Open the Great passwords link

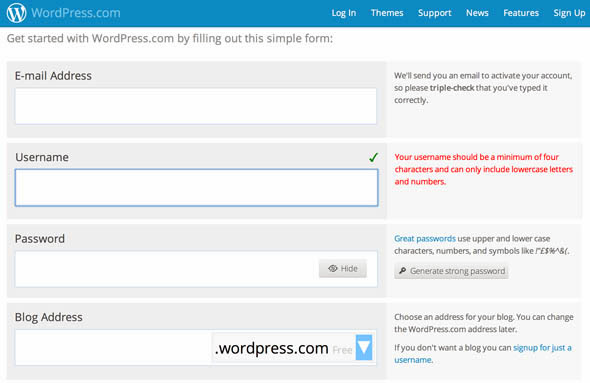[425, 239]
